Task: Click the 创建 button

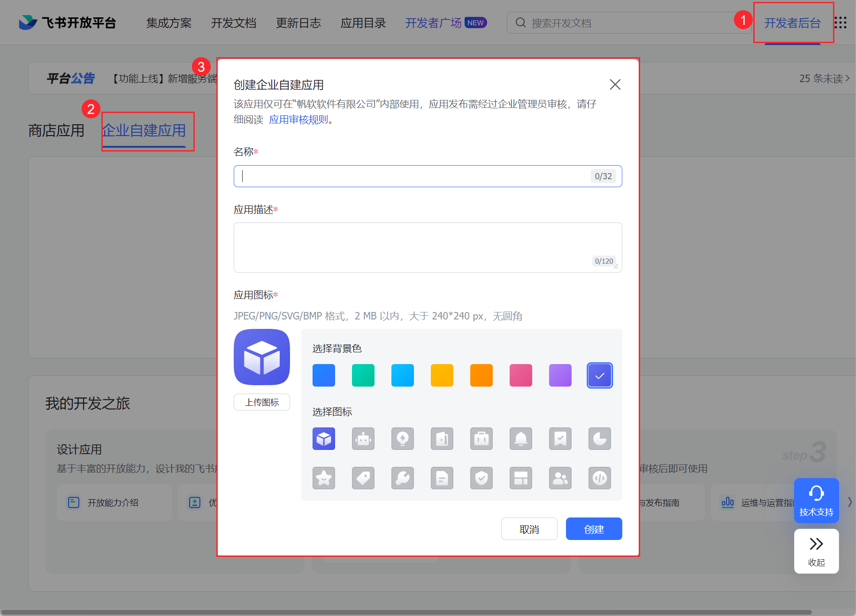Action: pos(594,529)
